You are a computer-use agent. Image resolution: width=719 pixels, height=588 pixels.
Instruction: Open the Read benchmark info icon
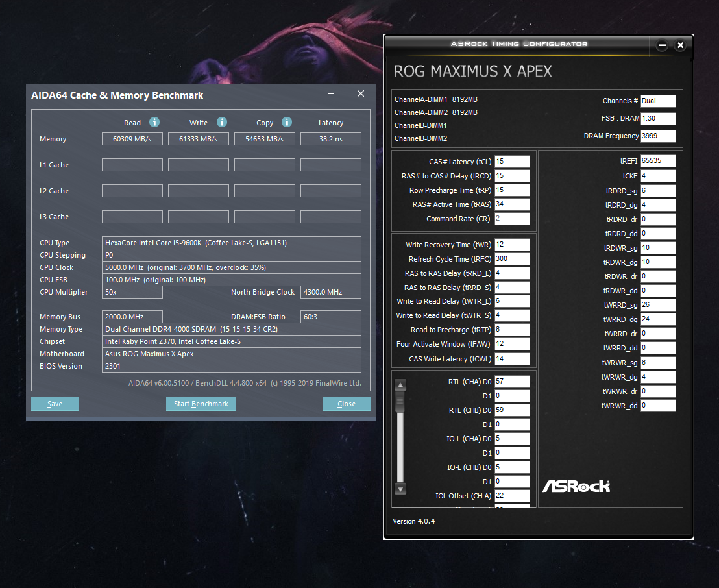click(154, 122)
